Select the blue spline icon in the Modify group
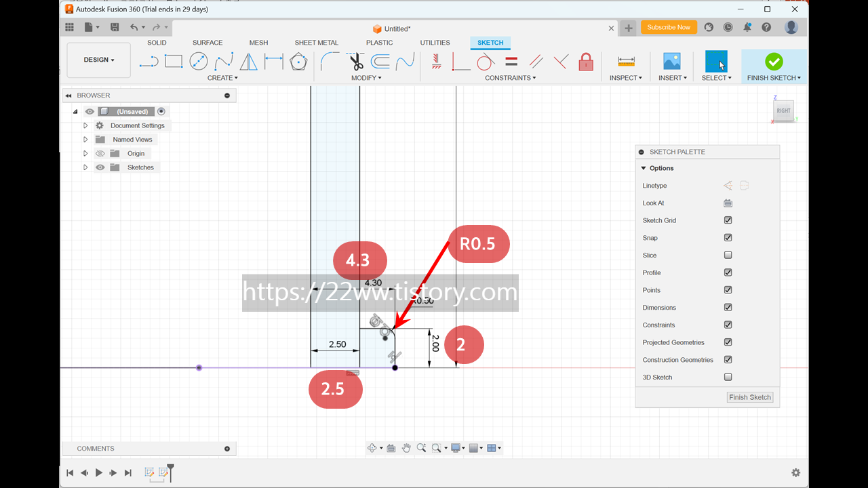 (406, 62)
